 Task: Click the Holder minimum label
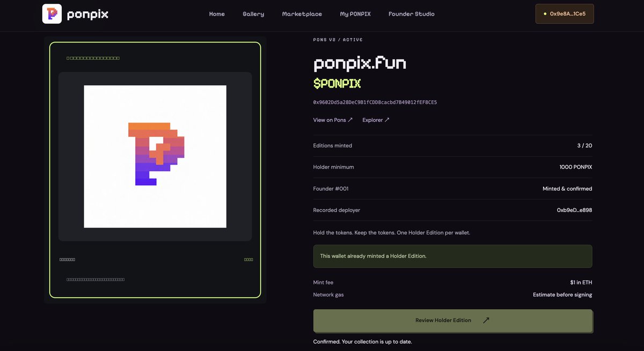334,167
